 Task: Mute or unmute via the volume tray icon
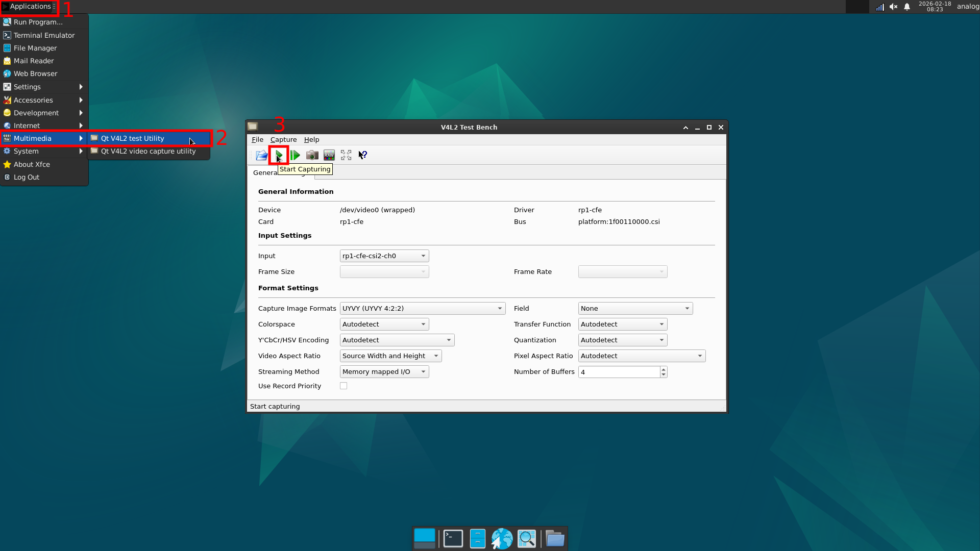click(x=894, y=7)
